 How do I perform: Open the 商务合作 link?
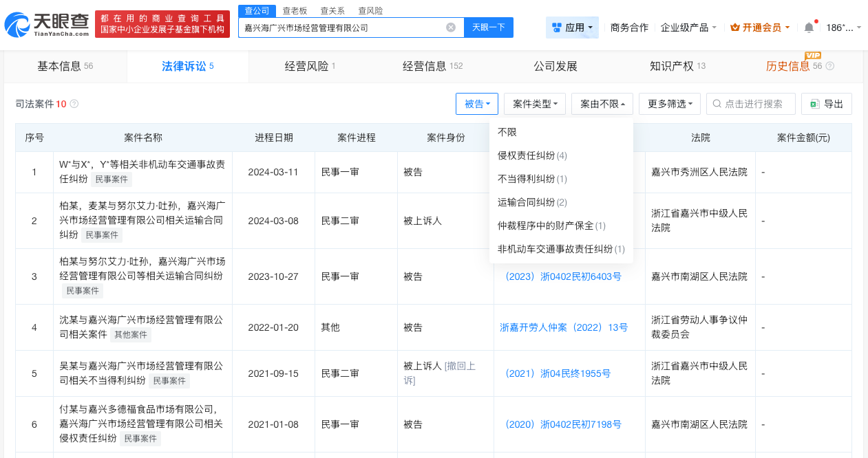click(629, 28)
